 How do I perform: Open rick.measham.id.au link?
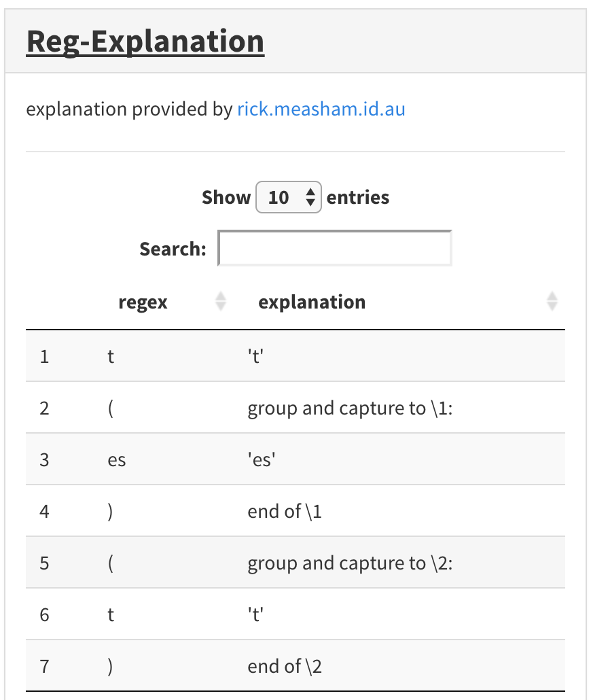click(321, 109)
